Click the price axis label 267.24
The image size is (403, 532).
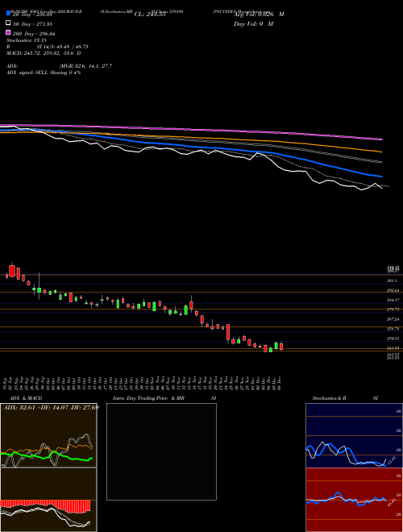393,319
